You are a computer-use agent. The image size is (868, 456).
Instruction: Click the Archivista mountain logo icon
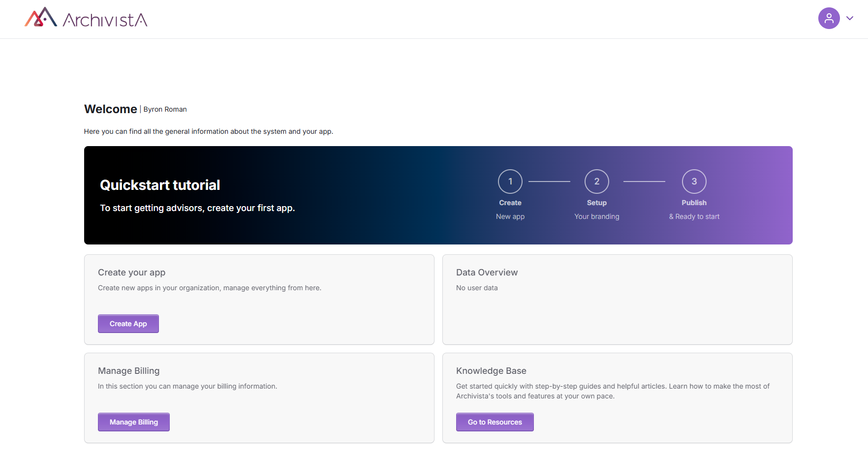tap(41, 18)
